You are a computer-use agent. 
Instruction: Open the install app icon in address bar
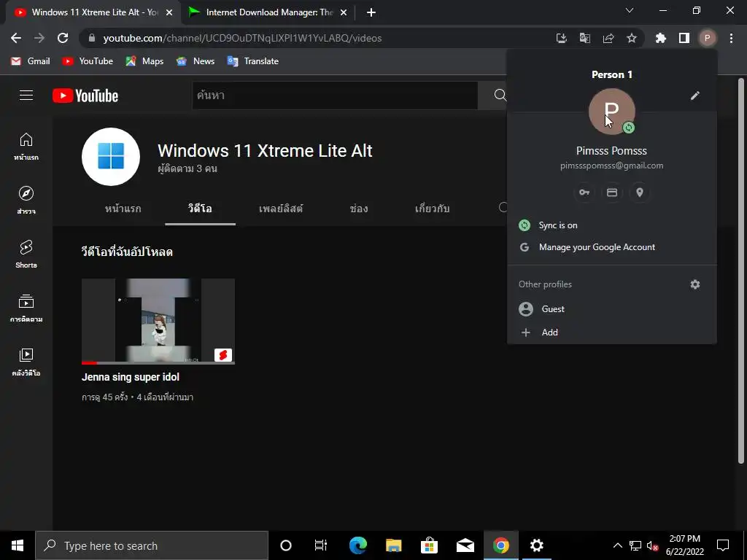click(x=562, y=38)
